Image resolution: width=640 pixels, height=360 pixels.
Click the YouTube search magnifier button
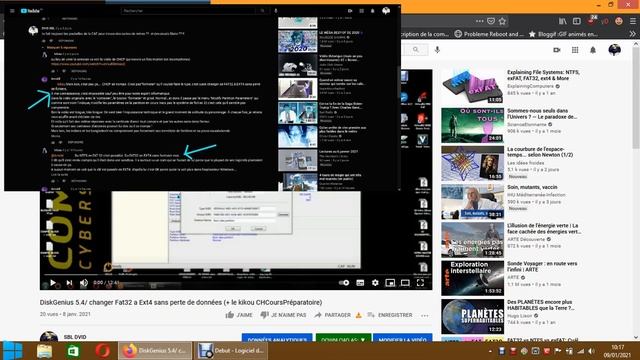[x=416, y=50]
